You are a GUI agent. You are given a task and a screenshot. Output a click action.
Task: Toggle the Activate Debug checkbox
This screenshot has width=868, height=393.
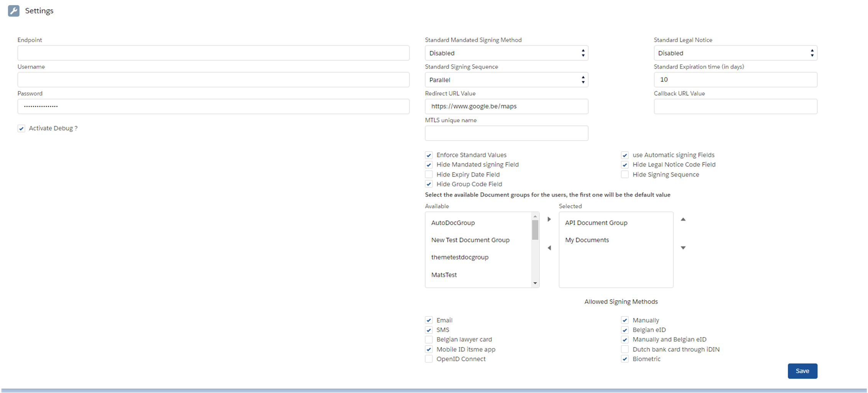click(21, 129)
